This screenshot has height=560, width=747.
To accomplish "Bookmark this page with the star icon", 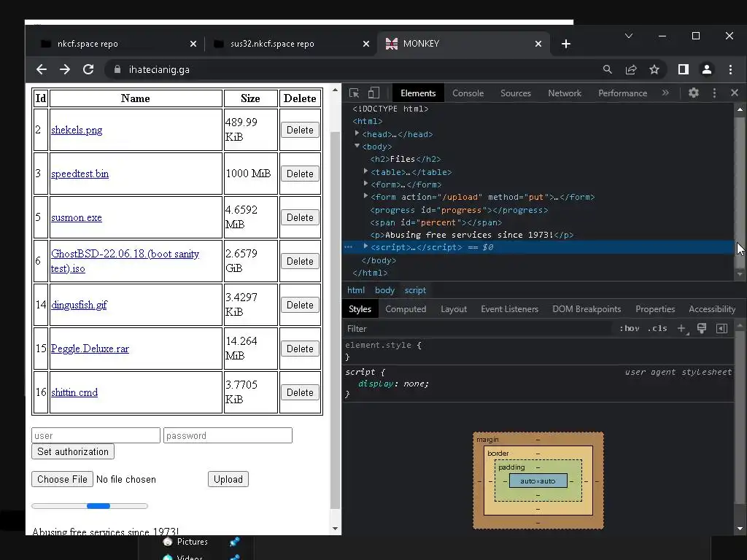I will coord(654,69).
